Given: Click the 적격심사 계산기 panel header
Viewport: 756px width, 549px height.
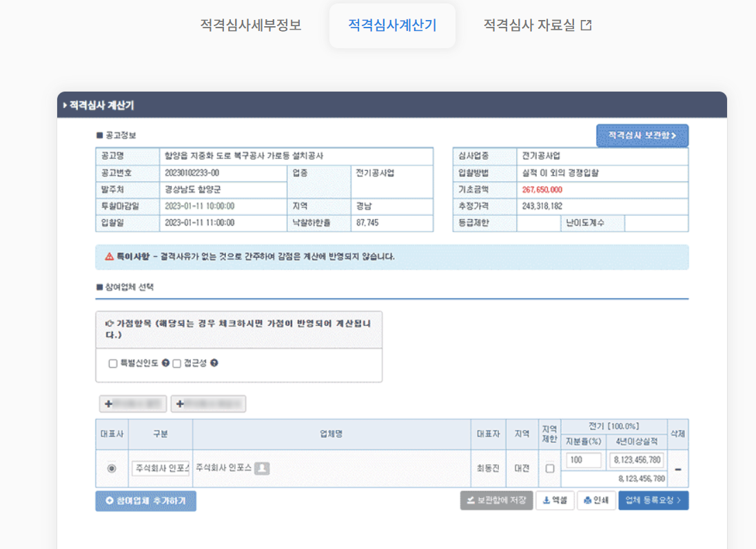Looking at the screenshot, I should pos(391,105).
